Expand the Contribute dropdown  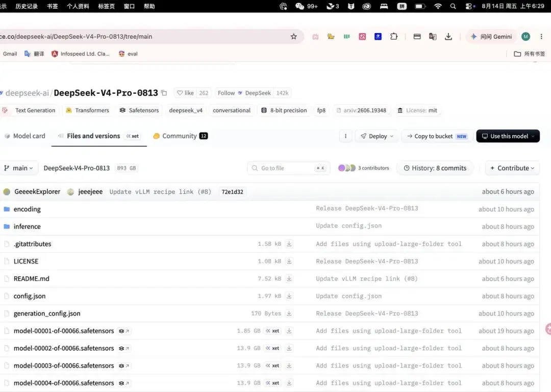512,168
